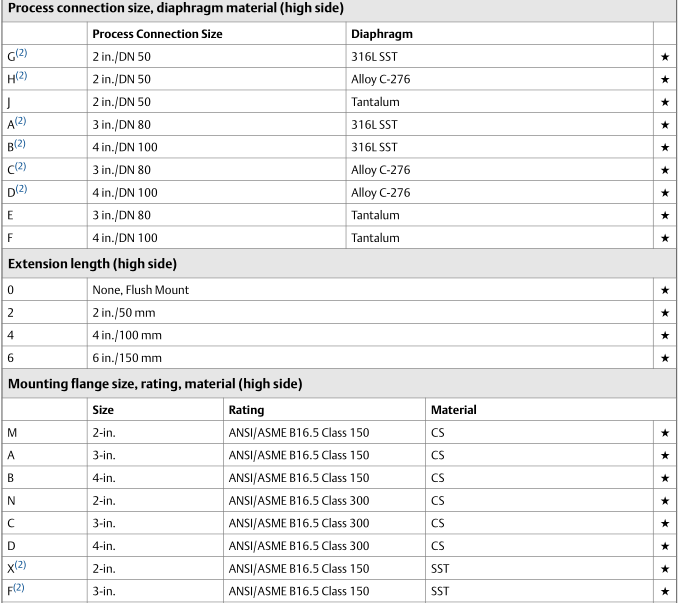
Task: Follow the footnote 2 link after code X
Action: click(21, 565)
